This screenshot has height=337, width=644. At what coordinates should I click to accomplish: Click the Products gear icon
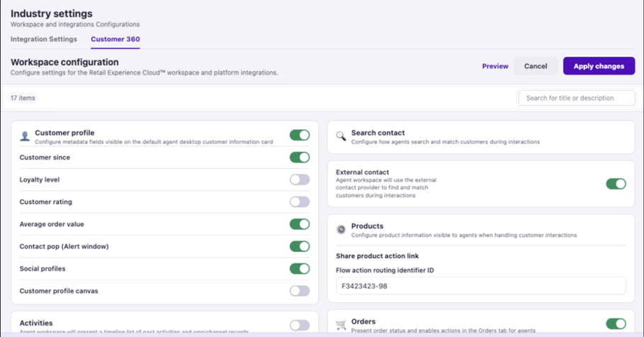click(341, 230)
